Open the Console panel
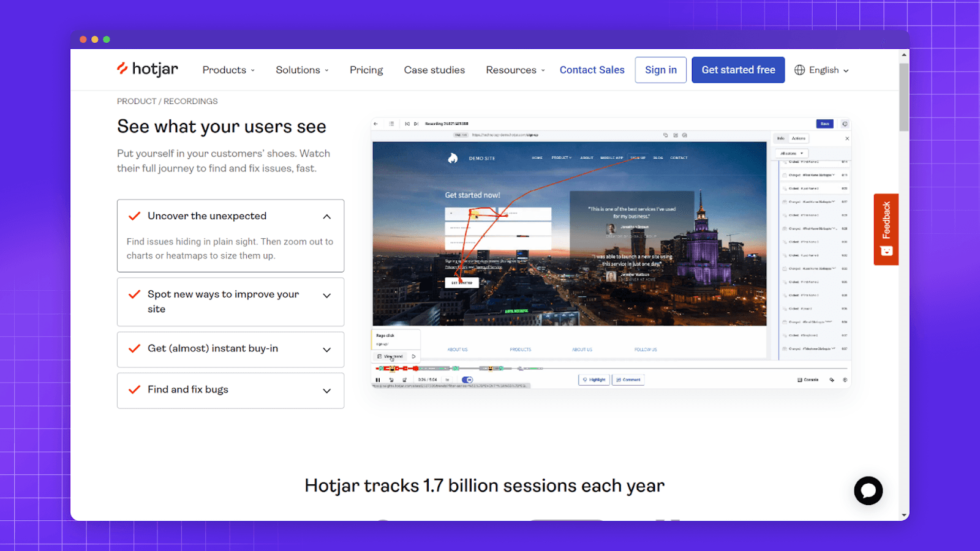 [808, 380]
